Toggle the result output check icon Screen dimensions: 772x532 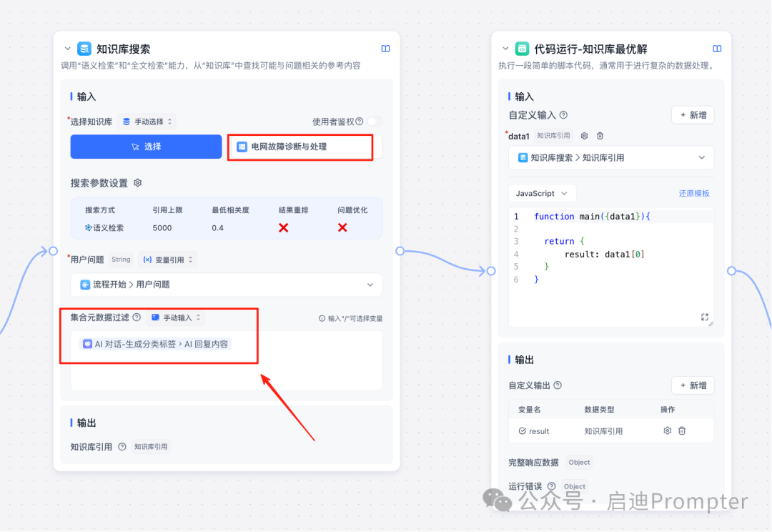[x=523, y=431]
